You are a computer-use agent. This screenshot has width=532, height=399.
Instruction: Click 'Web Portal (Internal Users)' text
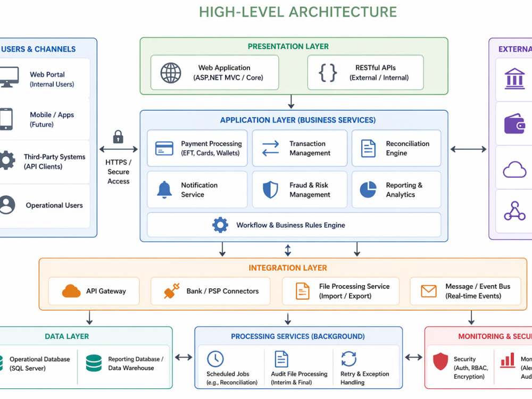pyautogui.click(x=52, y=79)
